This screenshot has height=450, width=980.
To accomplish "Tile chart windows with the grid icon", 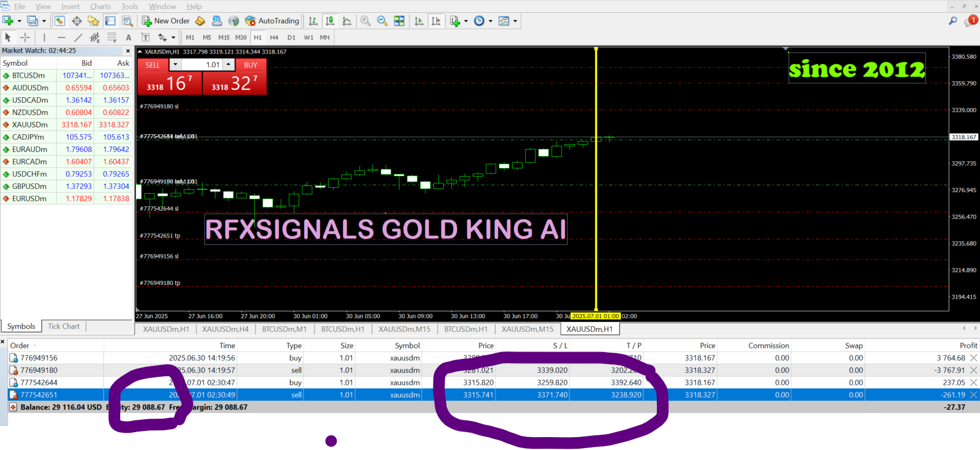I will coord(399,21).
